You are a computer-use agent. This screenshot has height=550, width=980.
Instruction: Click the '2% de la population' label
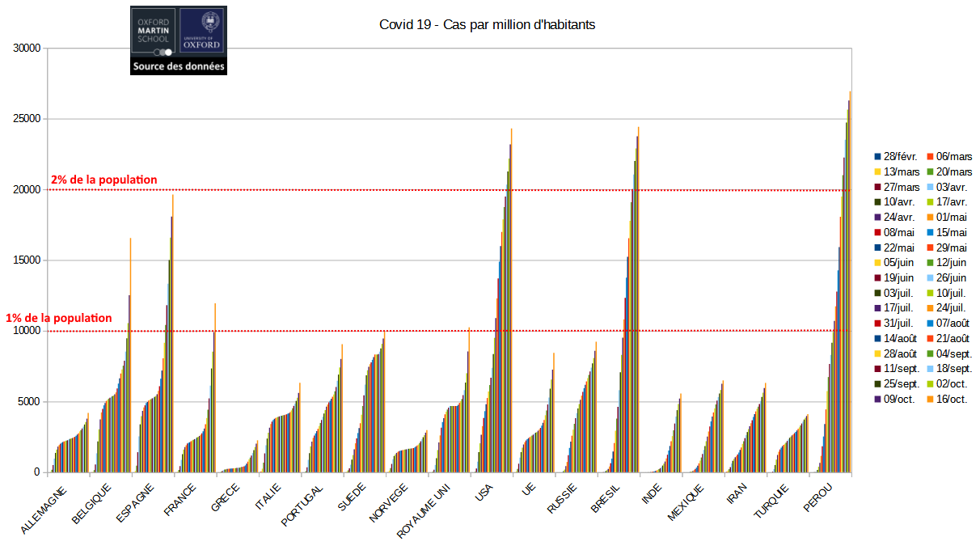pos(103,180)
